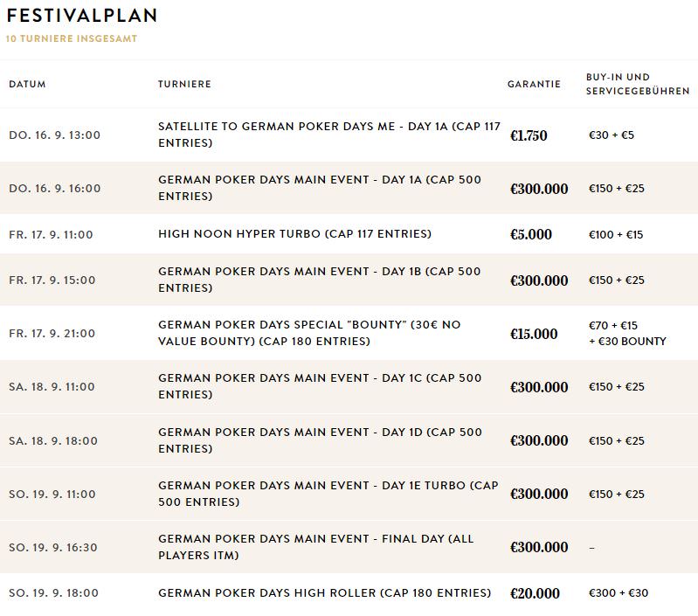Click the Turniere column header
Viewport: 698px width, 616px height.
pyautogui.click(x=184, y=85)
